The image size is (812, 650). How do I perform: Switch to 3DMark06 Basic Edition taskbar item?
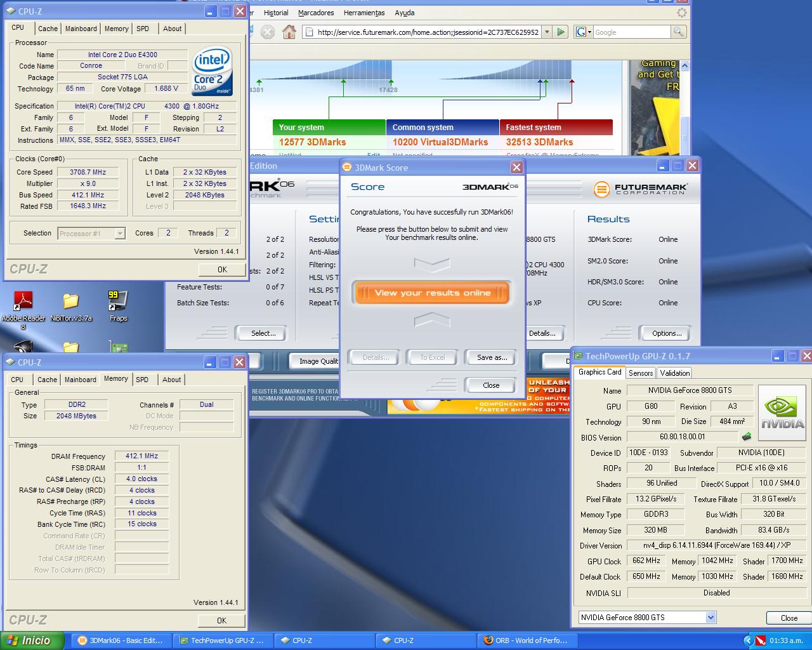[121, 640]
